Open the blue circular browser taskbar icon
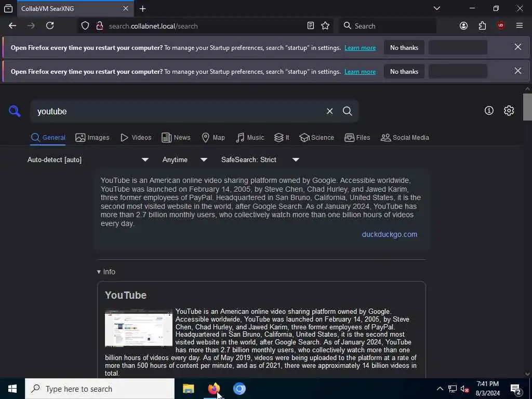 pyautogui.click(x=239, y=389)
